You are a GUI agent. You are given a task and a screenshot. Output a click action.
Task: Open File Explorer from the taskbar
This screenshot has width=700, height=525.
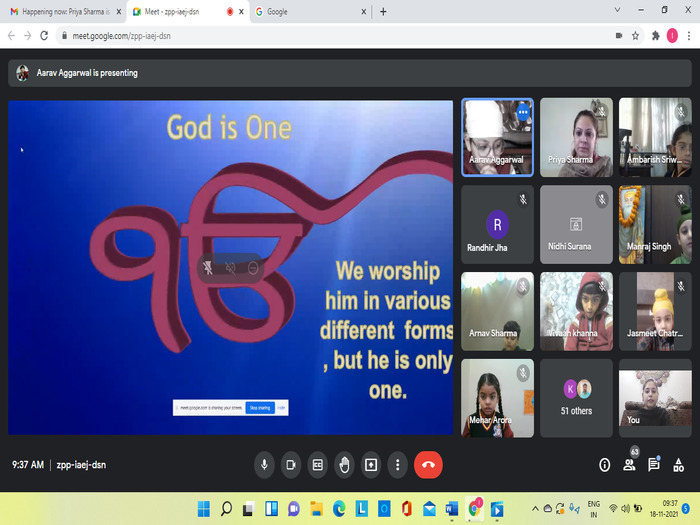317,508
